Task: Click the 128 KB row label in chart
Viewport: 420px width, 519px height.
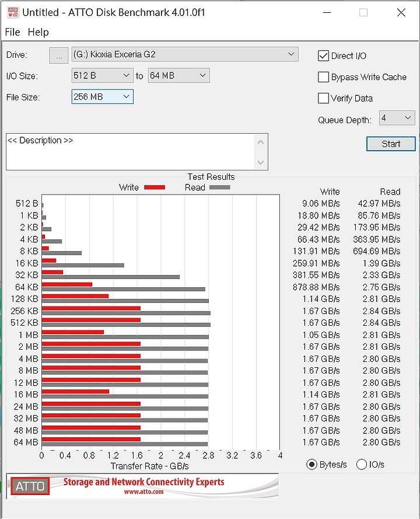Action: click(x=24, y=299)
